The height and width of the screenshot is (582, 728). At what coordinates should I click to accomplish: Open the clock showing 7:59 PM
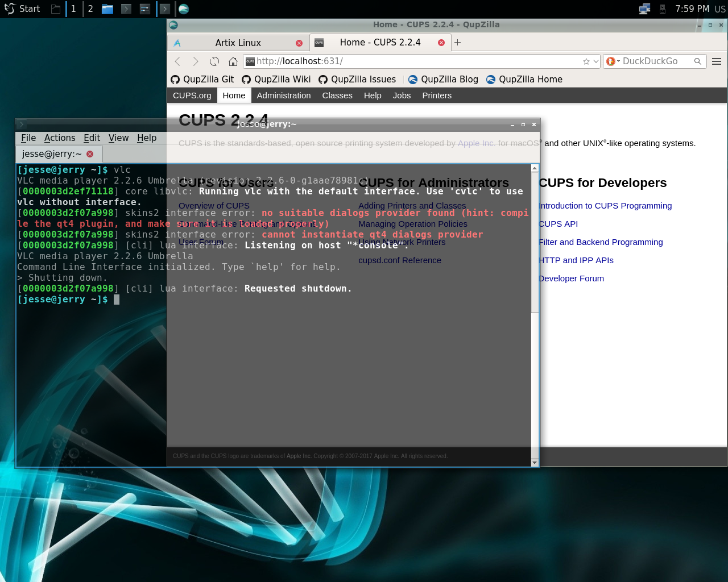[x=692, y=9]
